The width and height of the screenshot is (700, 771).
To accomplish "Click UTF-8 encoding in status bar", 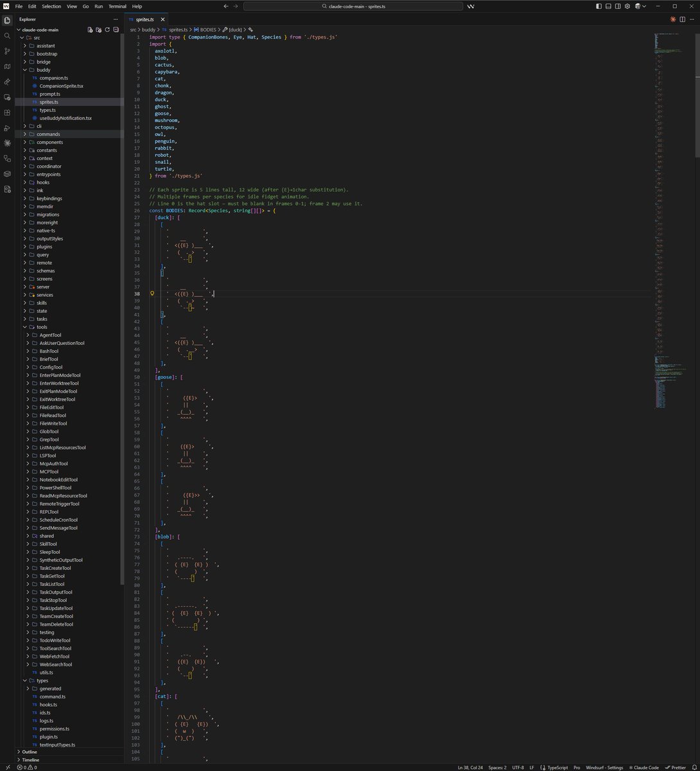I will pyautogui.click(x=518, y=767).
